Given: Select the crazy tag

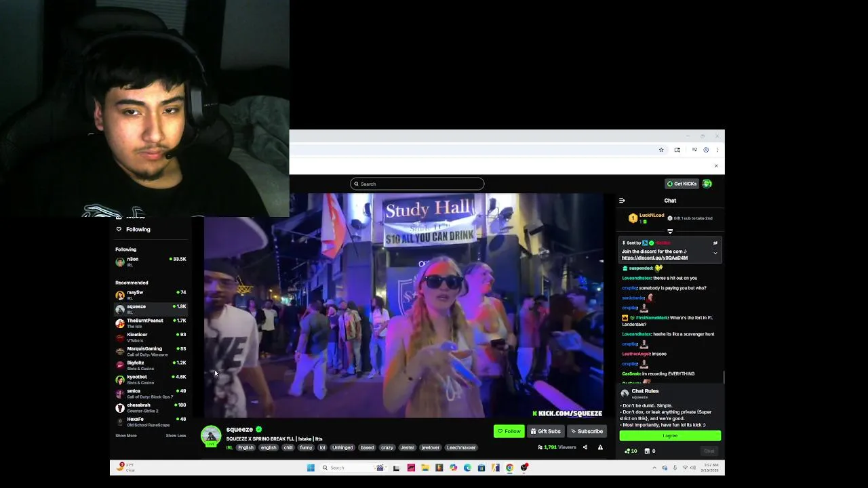Looking at the screenshot, I should coord(387,447).
